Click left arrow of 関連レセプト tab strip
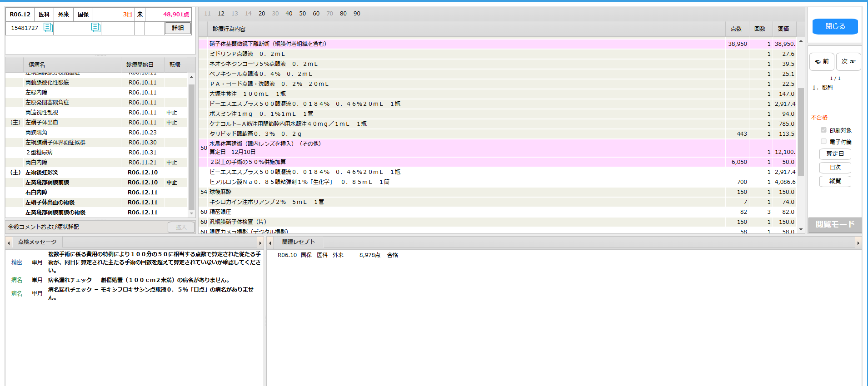This screenshot has height=386, width=868. tap(270, 242)
